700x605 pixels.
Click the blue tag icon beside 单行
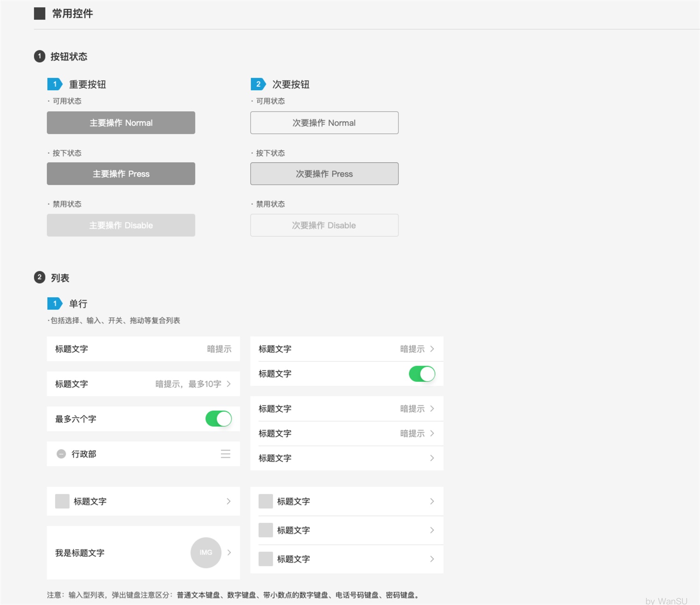[x=55, y=303]
